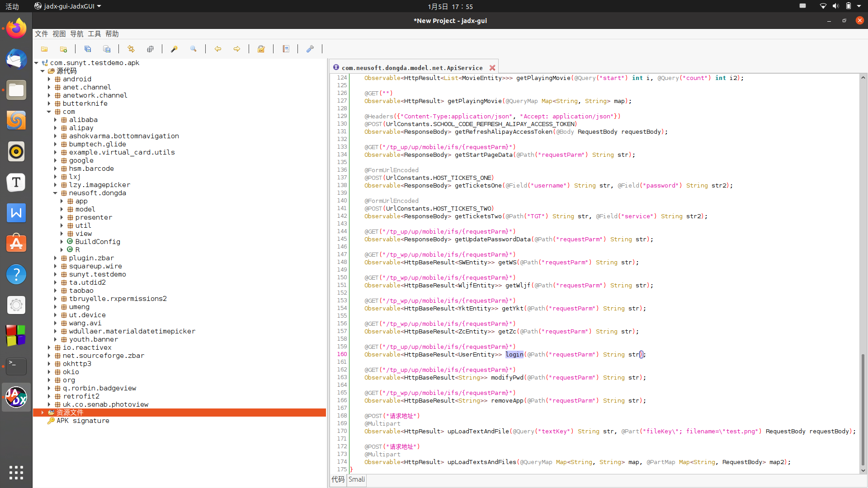
Task: Open the 帮助 menu
Action: pos(112,34)
